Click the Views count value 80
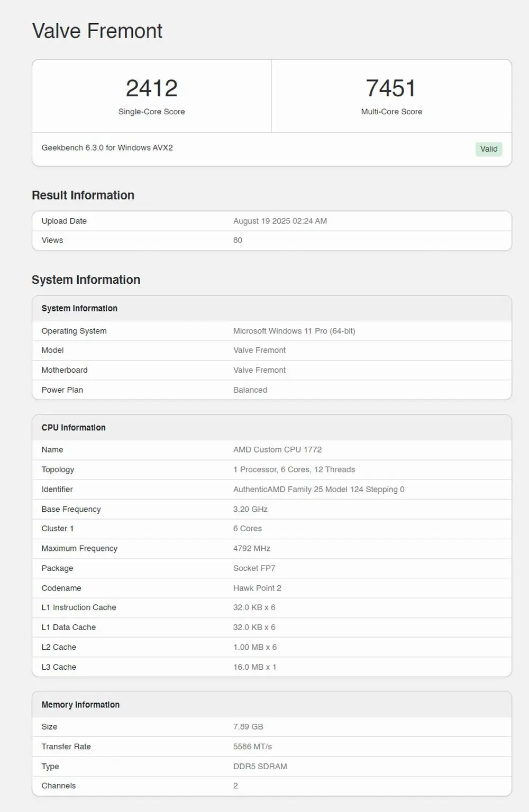The image size is (529, 812). (238, 240)
